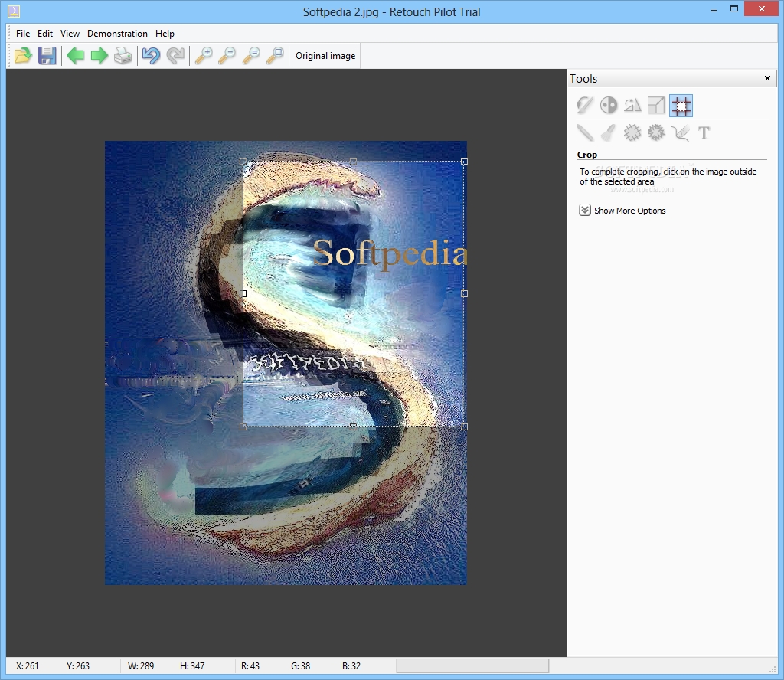The width and height of the screenshot is (784, 680).
Task: Maximize the Retouch Pilot window
Action: pos(734,9)
